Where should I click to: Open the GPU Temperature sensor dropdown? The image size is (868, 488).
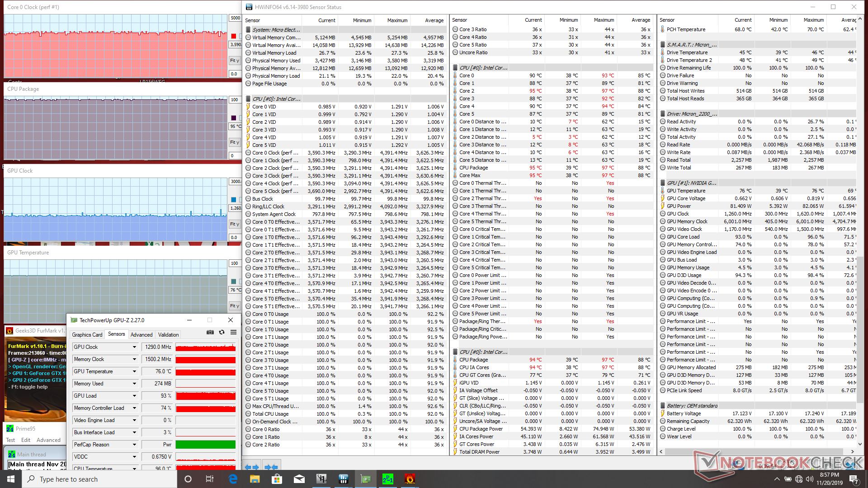click(x=134, y=371)
